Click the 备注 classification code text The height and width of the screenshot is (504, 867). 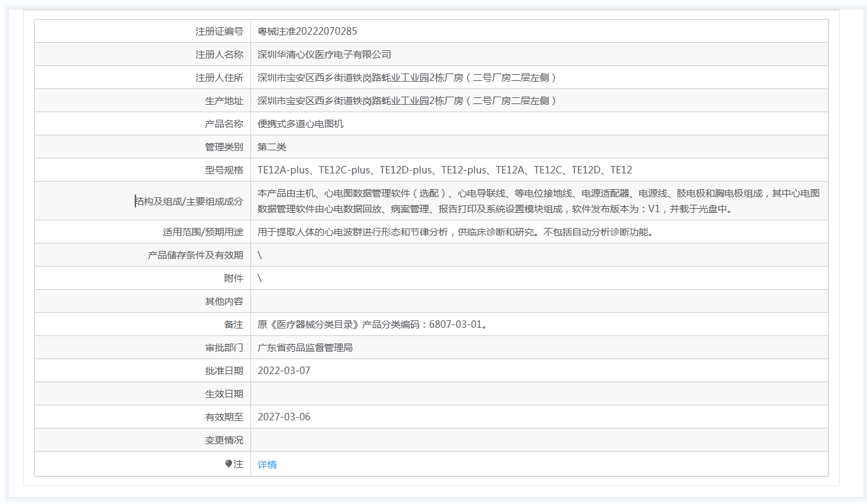[x=372, y=324]
